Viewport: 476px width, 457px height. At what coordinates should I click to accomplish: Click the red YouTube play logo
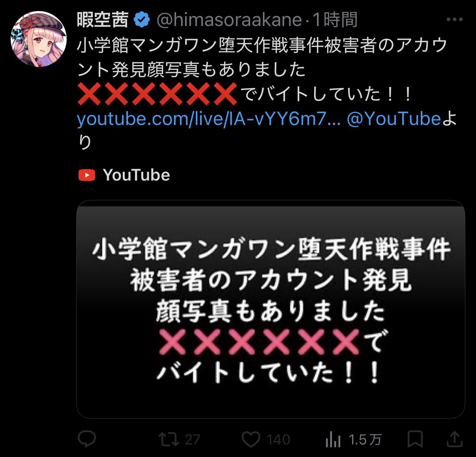[x=87, y=175]
